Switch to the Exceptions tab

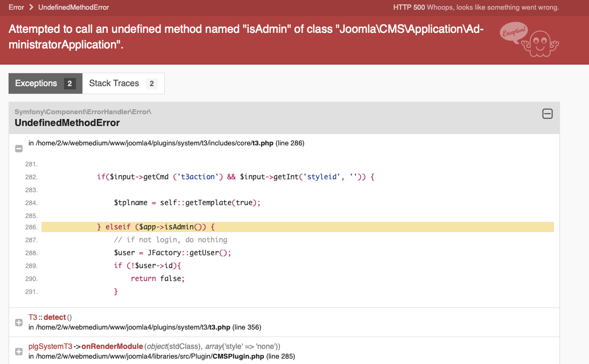point(36,83)
